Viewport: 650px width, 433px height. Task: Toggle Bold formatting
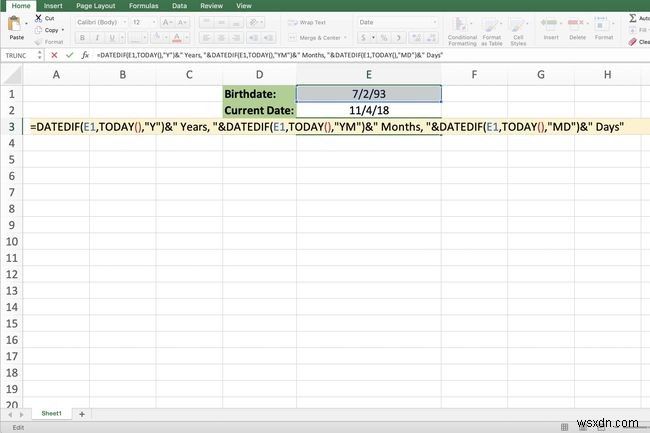82,38
